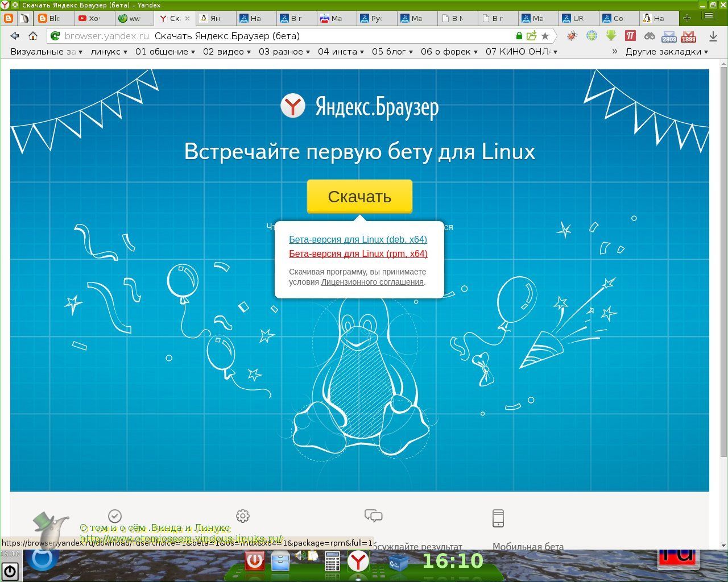Viewport: 728px width, 582px height.
Task: Click the green download-arrow extension icon
Action: click(x=611, y=36)
